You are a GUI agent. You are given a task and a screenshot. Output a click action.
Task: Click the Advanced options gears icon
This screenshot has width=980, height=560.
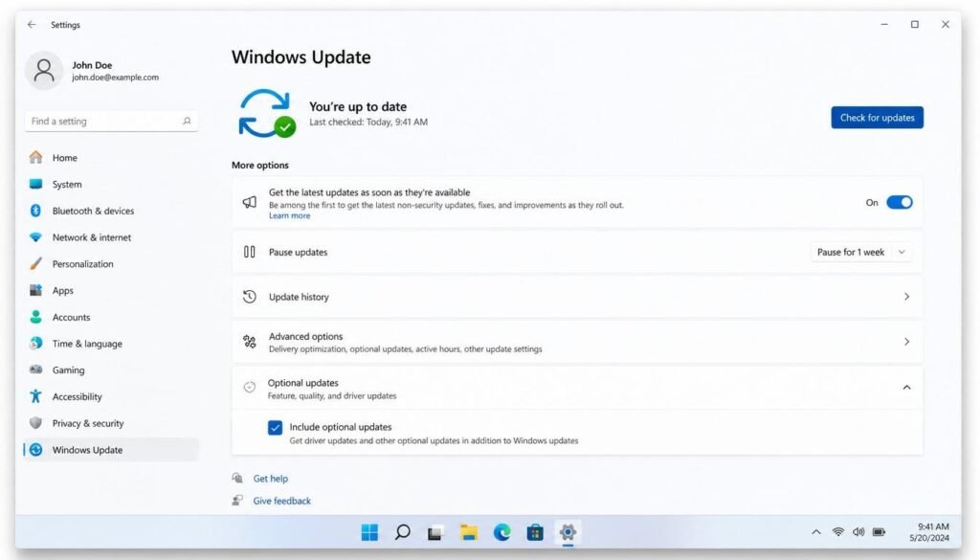[x=250, y=341]
